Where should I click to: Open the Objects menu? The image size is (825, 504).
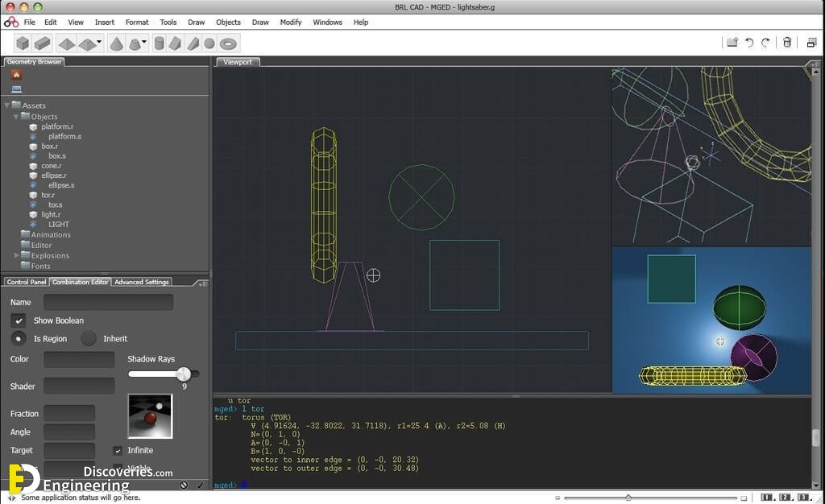click(x=228, y=22)
